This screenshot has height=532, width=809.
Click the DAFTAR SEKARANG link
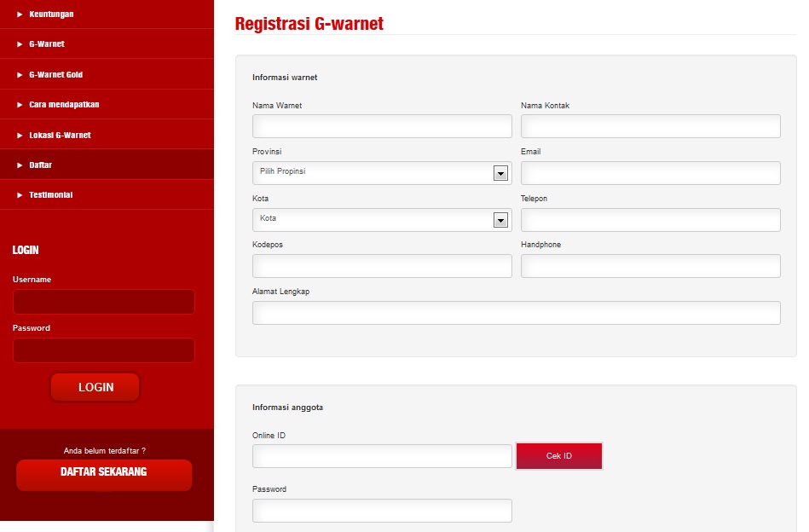tap(103, 473)
